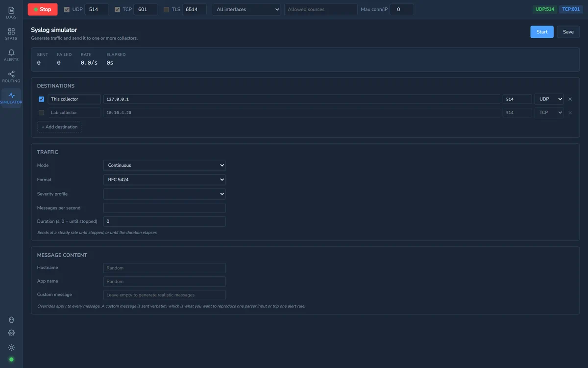Edit port 514 for This collector

pos(517,99)
